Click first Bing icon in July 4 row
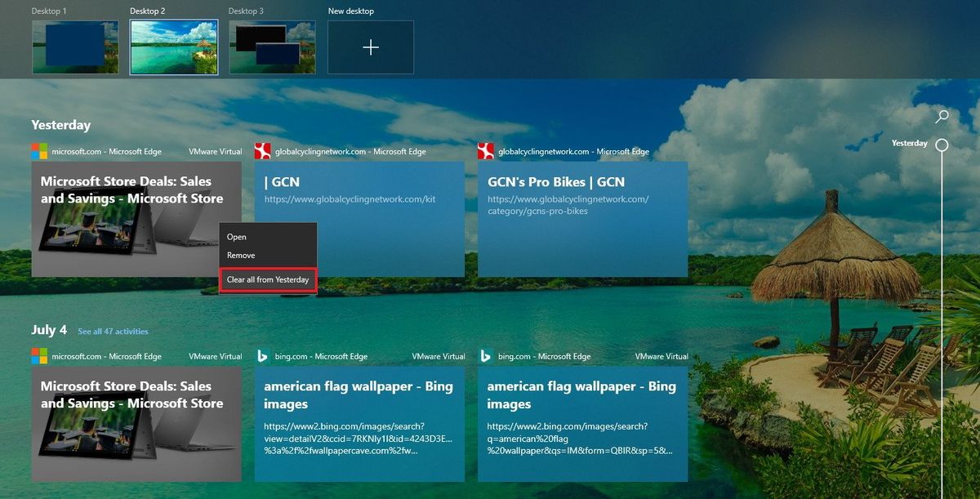Screen dimensions: 980x499 263,356
